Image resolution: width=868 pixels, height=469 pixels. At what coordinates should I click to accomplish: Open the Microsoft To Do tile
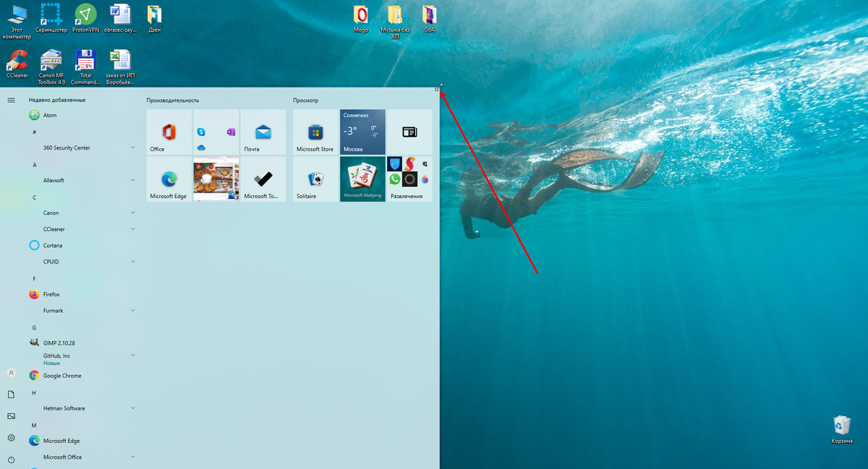click(263, 179)
